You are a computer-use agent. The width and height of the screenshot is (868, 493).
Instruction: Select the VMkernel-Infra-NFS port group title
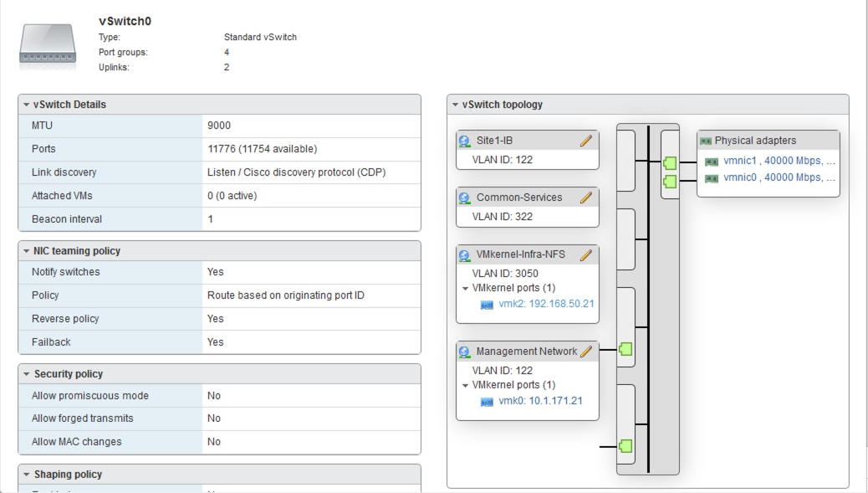(520, 254)
